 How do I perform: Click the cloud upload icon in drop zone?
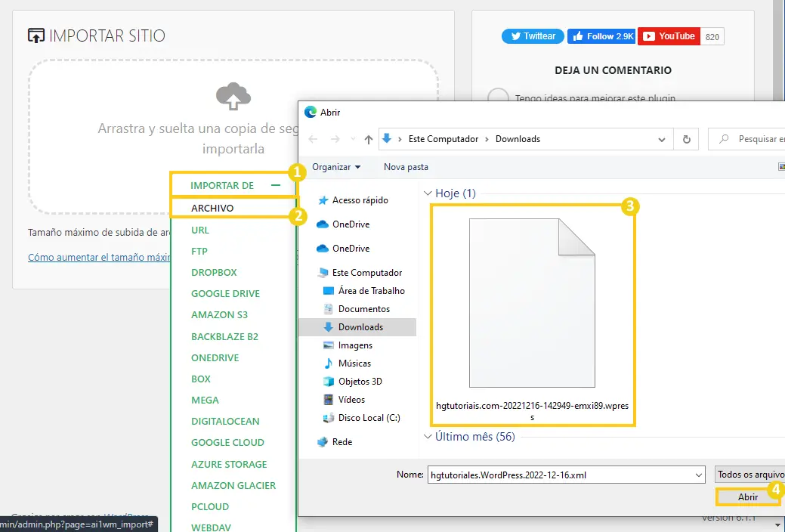(233, 96)
